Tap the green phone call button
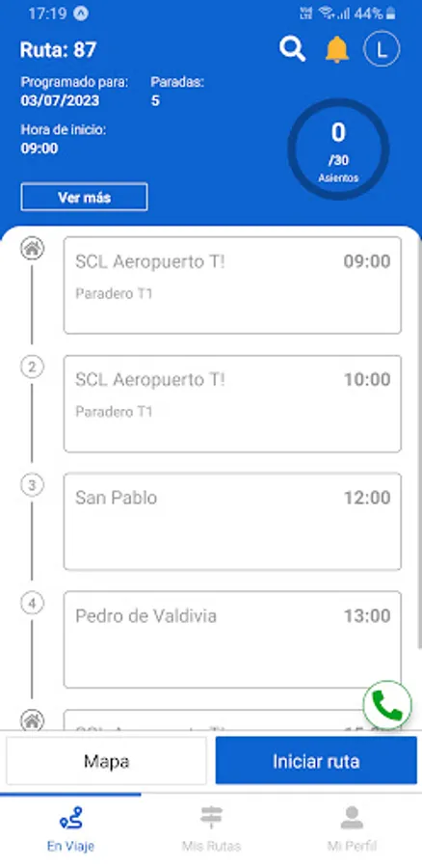This screenshot has height=868, width=422. point(387,705)
